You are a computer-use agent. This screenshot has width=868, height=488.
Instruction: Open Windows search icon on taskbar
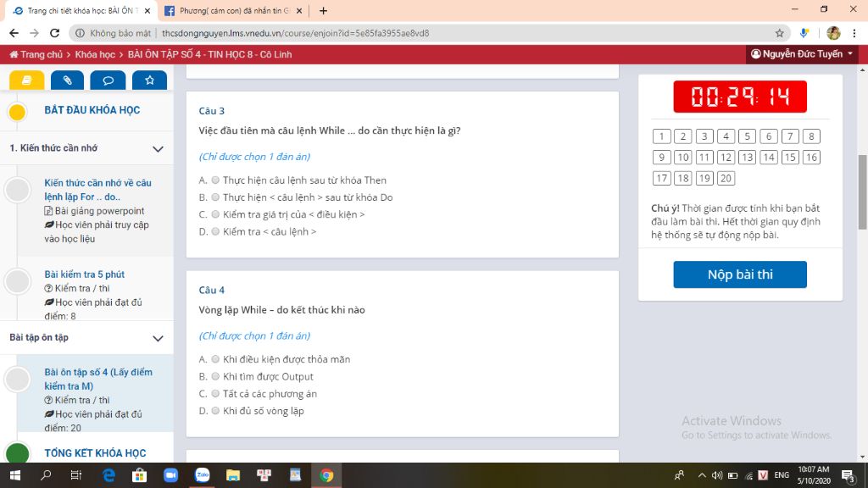46,475
